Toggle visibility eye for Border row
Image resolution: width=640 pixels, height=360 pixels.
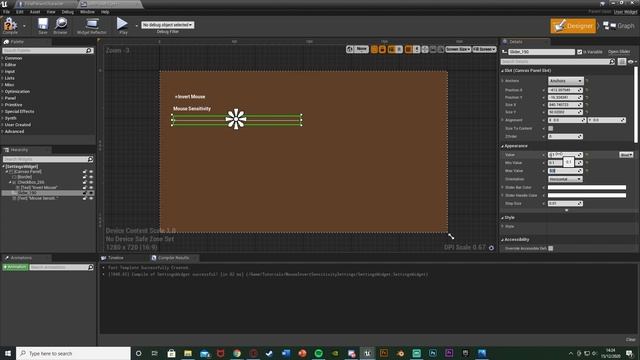91,177
